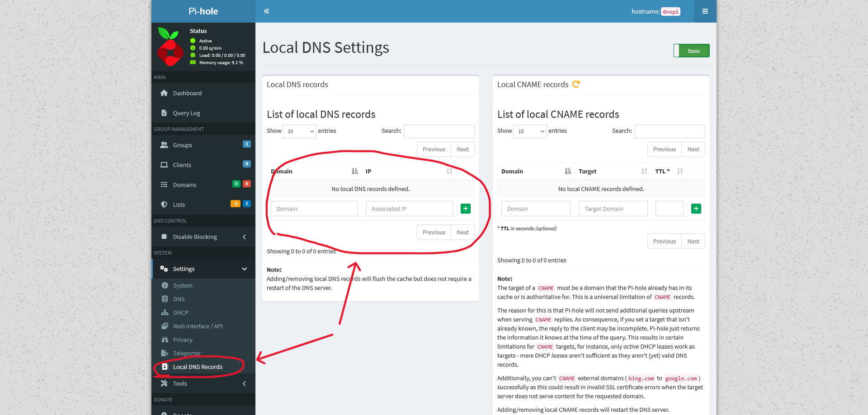
Task: Open the hamburger menu in top bar
Action: pos(705,11)
